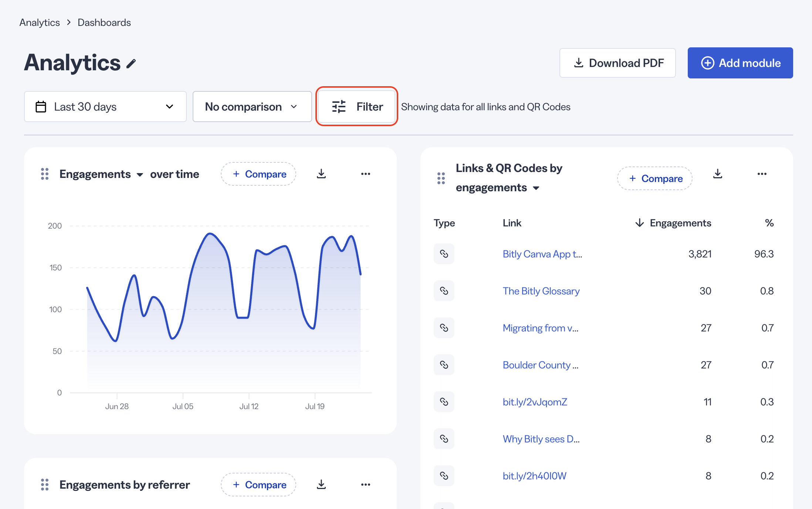Open more options for Engagements by referrer
The width and height of the screenshot is (812, 509).
click(366, 485)
